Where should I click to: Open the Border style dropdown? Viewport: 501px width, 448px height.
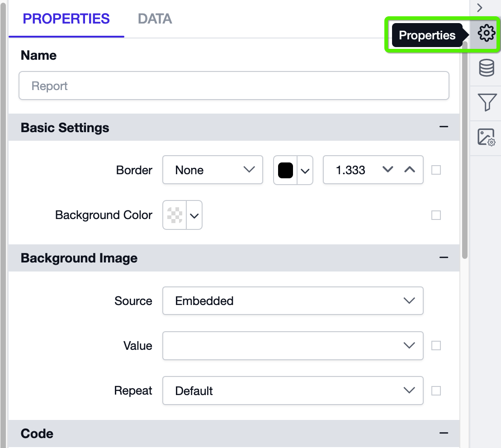213,170
